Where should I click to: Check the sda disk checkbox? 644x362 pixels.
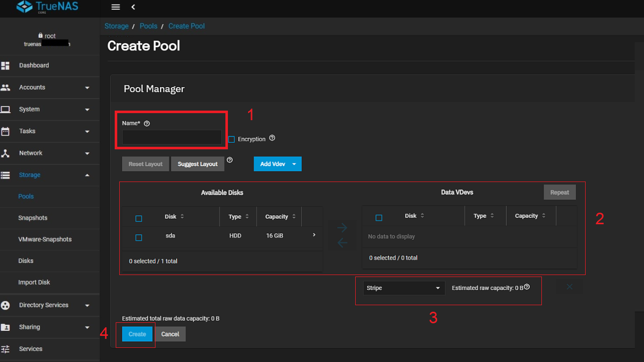point(138,237)
